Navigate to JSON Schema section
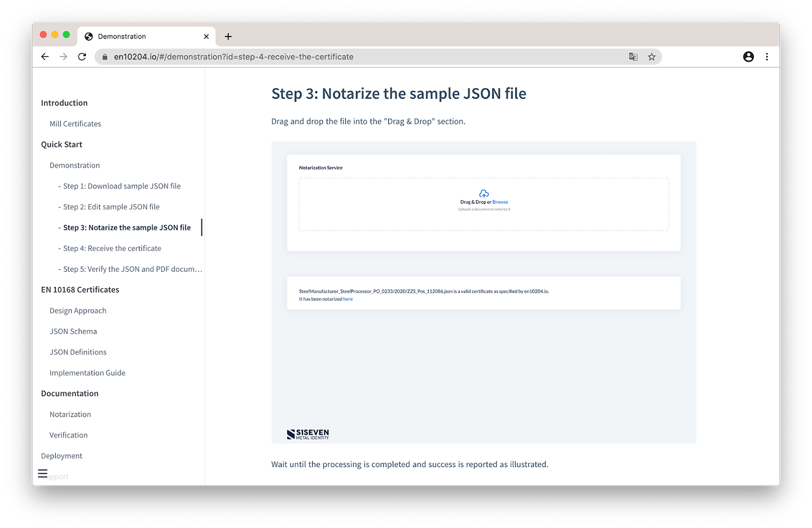 tap(73, 332)
